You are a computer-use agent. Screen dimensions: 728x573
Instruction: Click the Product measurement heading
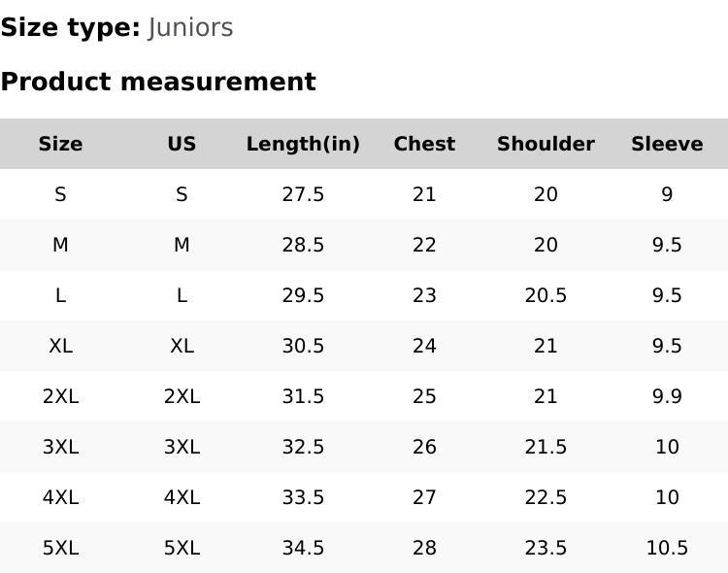[158, 82]
